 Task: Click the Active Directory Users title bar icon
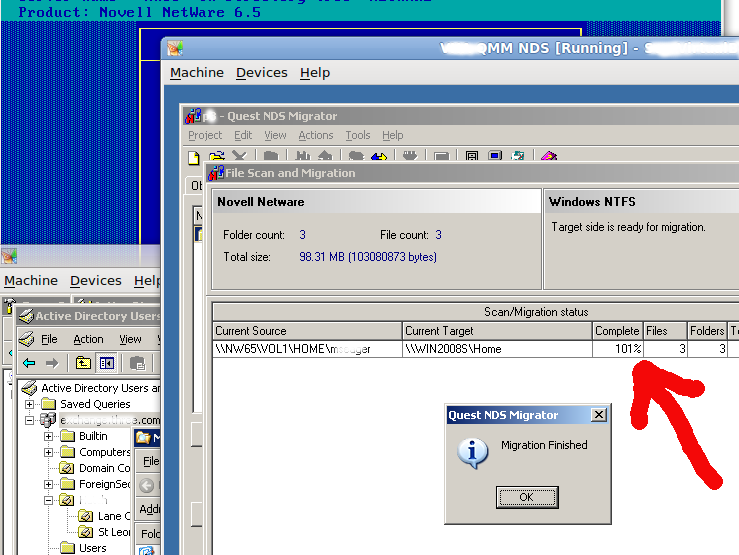tap(26, 316)
